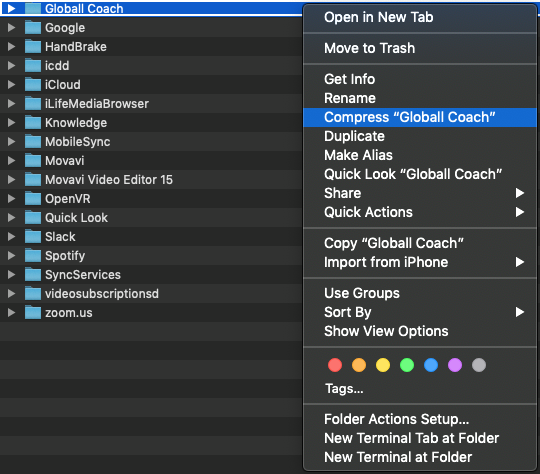
Task: Select Make Alias
Action: click(x=420, y=155)
